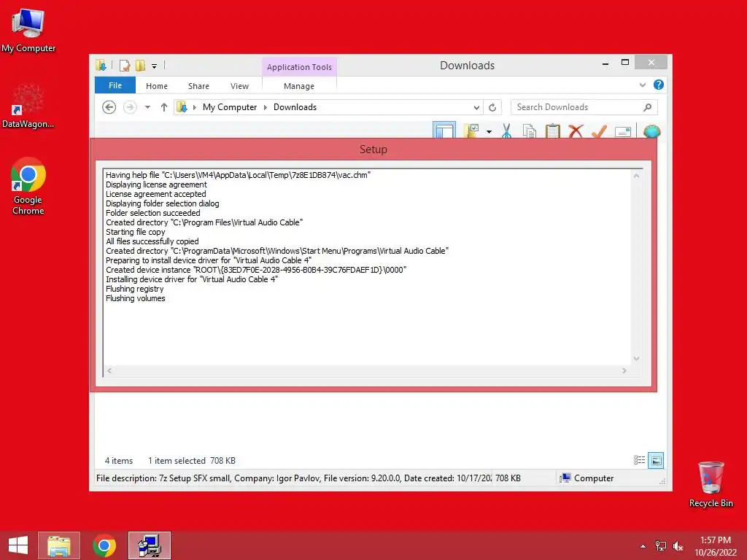747x560 pixels.
Task: Click the teal shell globe icon
Action: point(651,131)
